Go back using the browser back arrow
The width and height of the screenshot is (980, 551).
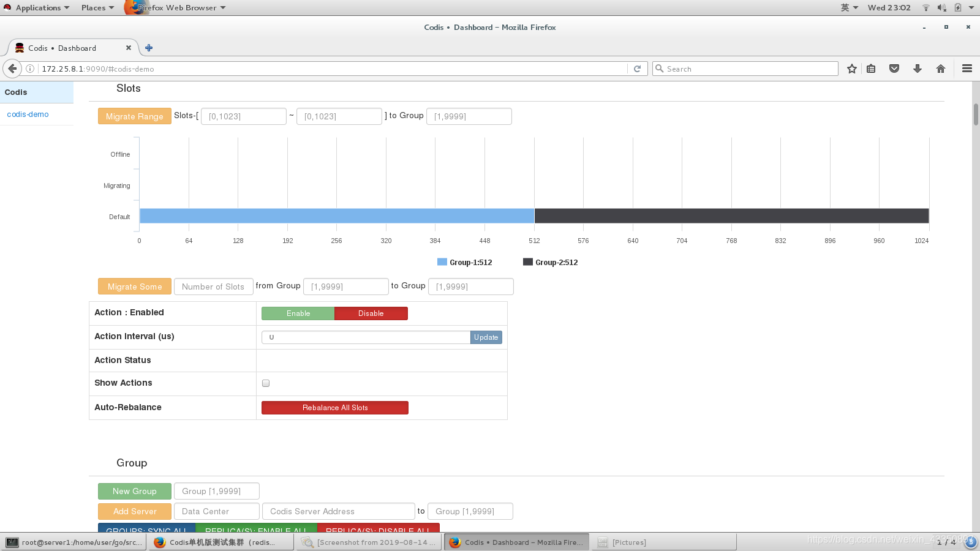tap(12, 69)
